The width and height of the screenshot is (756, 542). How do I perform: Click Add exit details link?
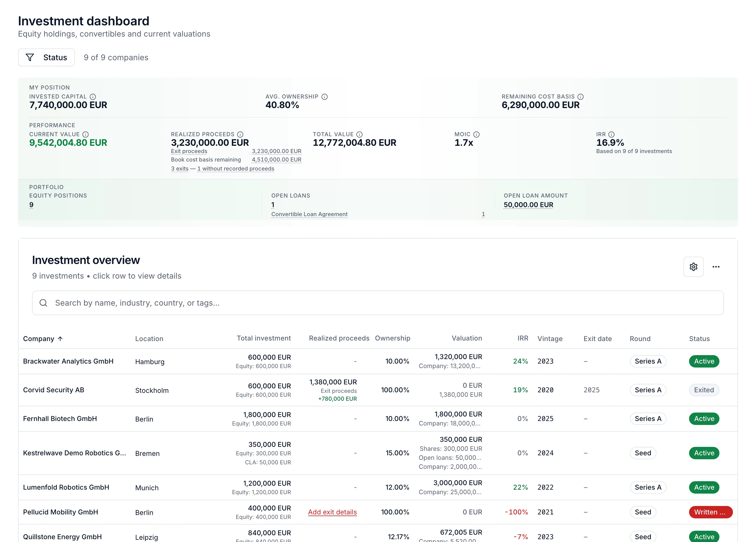click(x=332, y=512)
